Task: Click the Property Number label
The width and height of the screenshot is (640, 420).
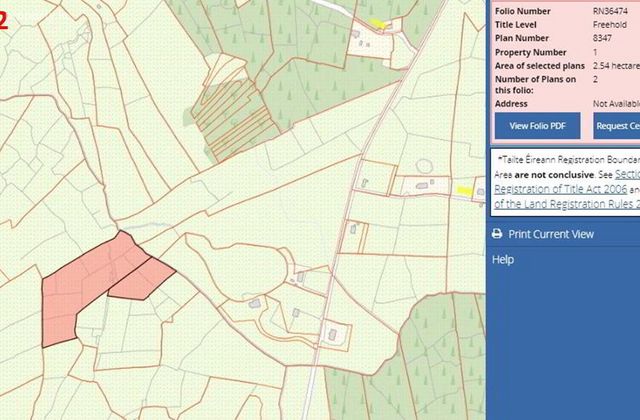Action: 530,52
